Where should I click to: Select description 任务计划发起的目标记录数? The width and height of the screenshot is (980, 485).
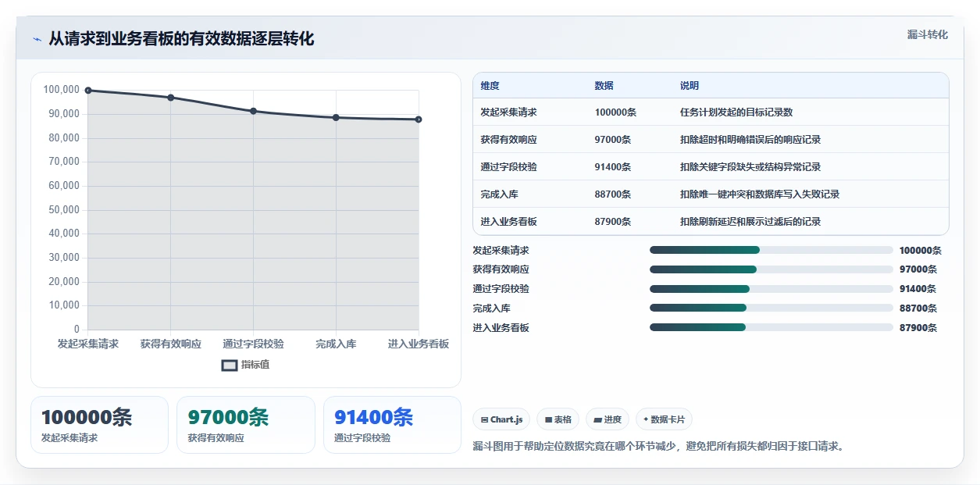pos(736,112)
